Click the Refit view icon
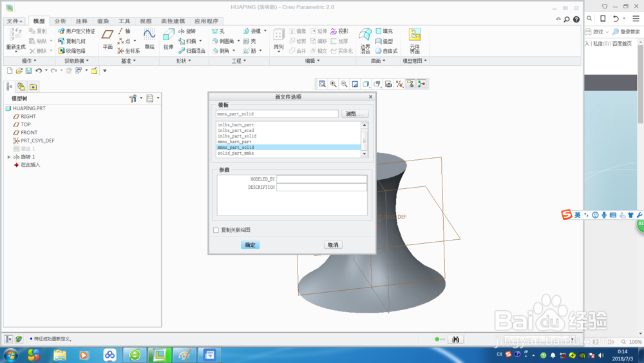The width and height of the screenshot is (644, 363). (323, 84)
